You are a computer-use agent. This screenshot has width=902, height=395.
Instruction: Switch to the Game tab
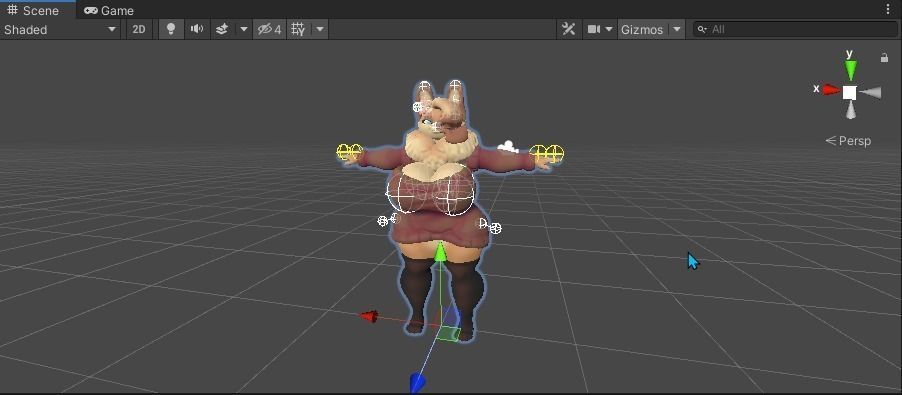109,10
